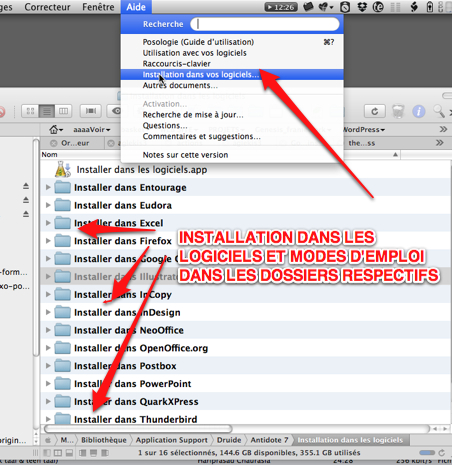
Task: Click the magnifying glass search icon
Action: [439, 111]
